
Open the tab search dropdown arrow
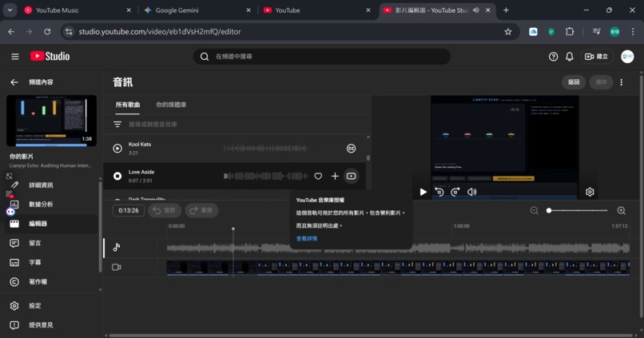(10, 10)
